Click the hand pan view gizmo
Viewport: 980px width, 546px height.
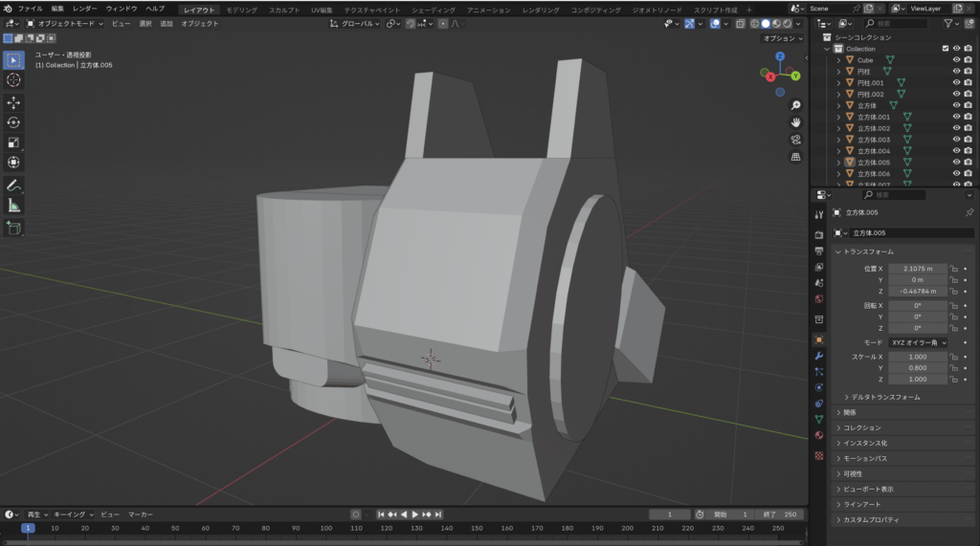click(x=795, y=122)
